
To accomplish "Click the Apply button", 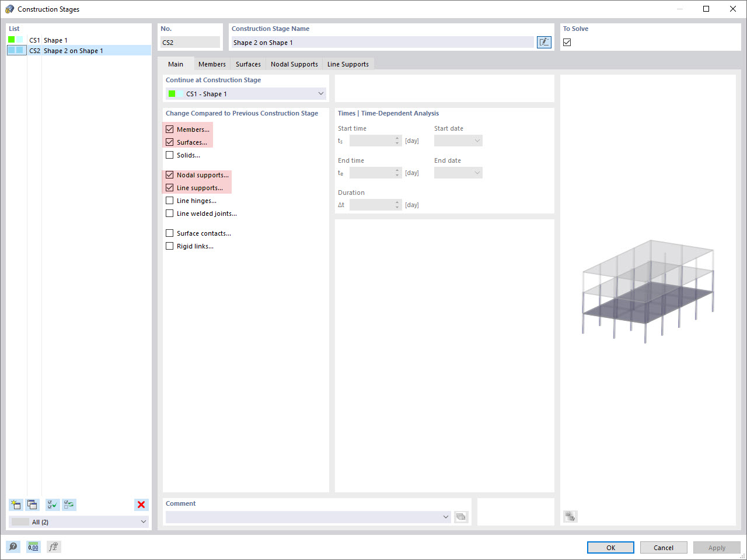I will coord(717,548).
